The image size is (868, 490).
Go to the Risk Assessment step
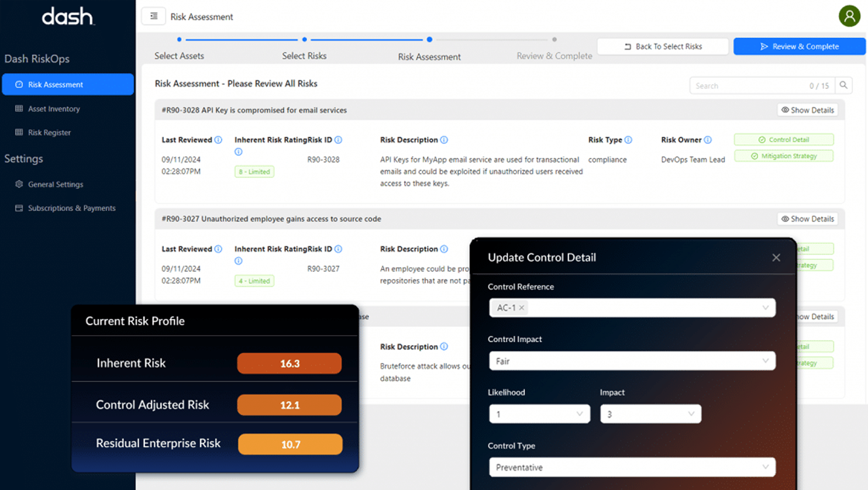pyautogui.click(x=429, y=57)
